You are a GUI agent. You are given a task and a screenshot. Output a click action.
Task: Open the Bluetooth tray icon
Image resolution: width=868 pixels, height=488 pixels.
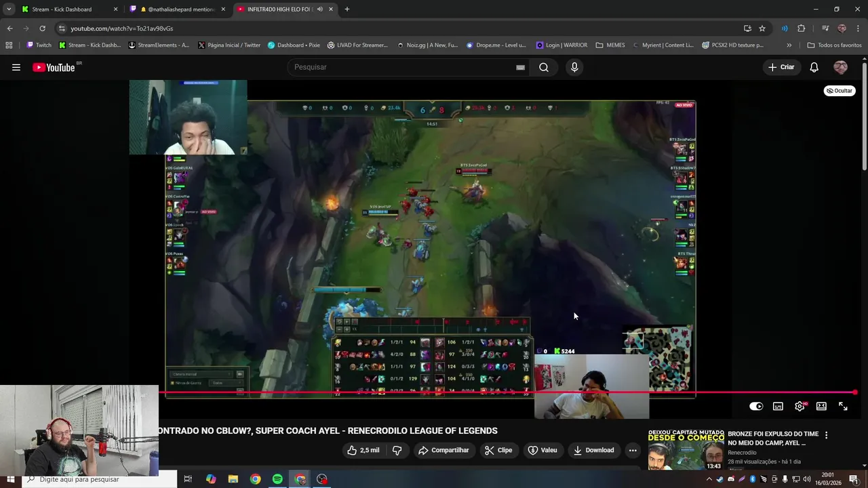pyautogui.click(x=753, y=479)
